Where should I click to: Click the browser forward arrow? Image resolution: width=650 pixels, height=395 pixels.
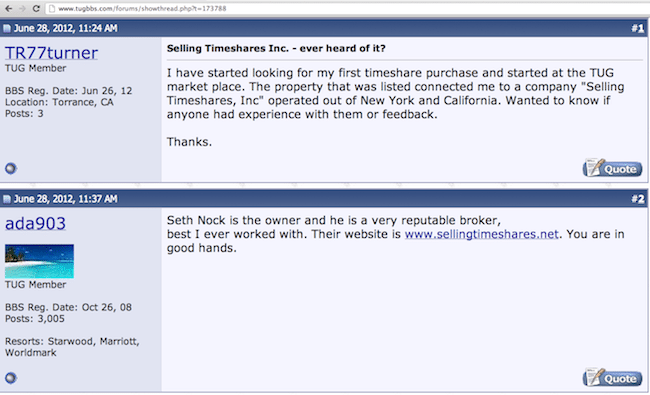22,8
